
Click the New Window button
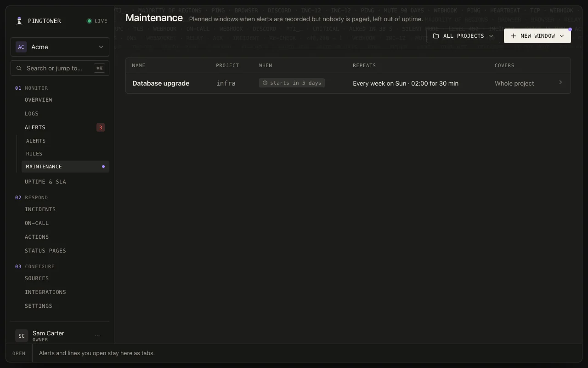coord(537,36)
